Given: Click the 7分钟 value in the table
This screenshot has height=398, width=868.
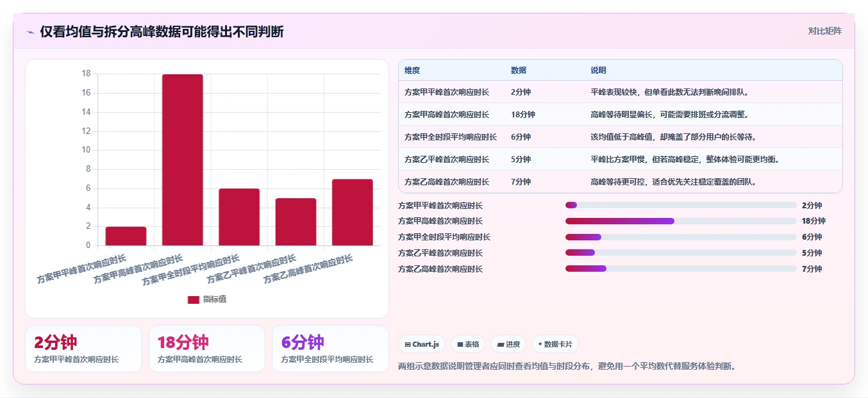Looking at the screenshot, I should 521,182.
